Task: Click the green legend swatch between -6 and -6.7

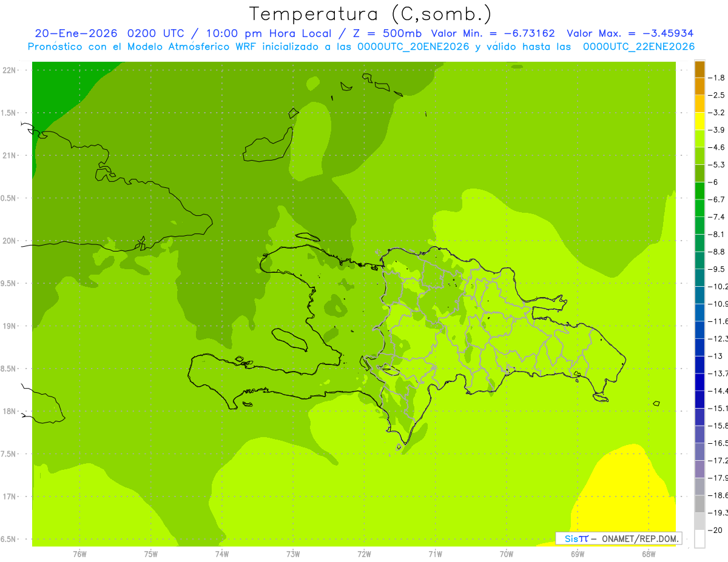Action: pos(699,191)
